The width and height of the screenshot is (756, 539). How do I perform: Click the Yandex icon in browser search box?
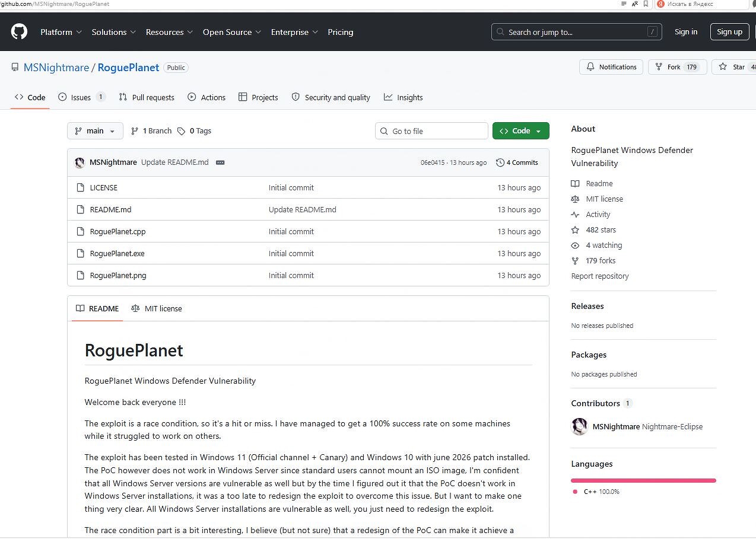coord(660,4)
